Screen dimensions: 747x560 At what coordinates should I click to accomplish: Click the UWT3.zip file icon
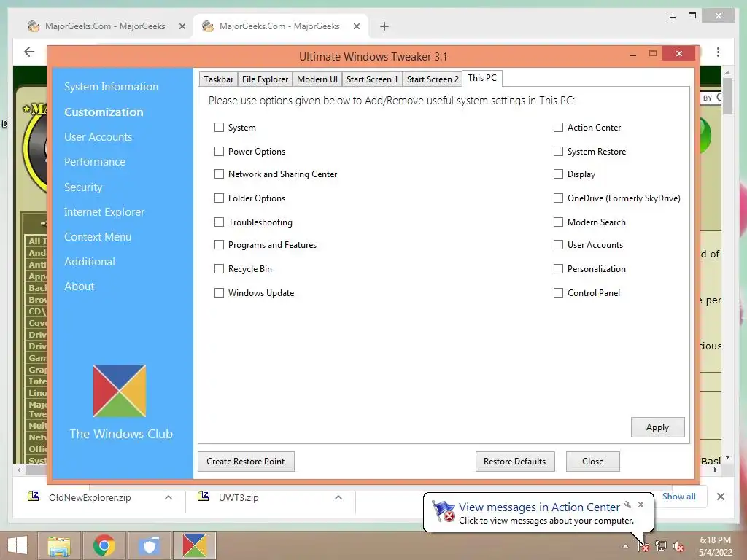(x=204, y=497)
